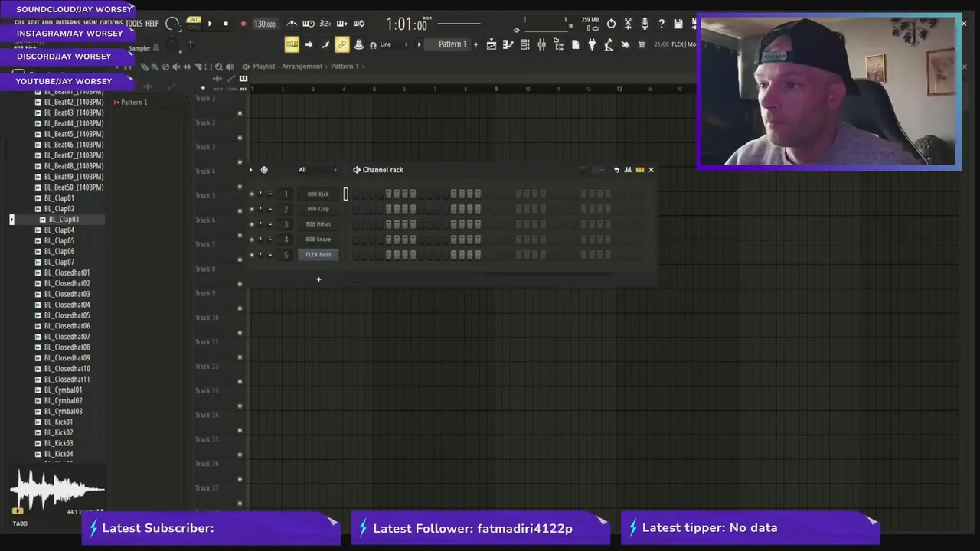Select the 808 Kick channel button
Viewport: 980px width, 551px height.
click(x=318, y=194)
